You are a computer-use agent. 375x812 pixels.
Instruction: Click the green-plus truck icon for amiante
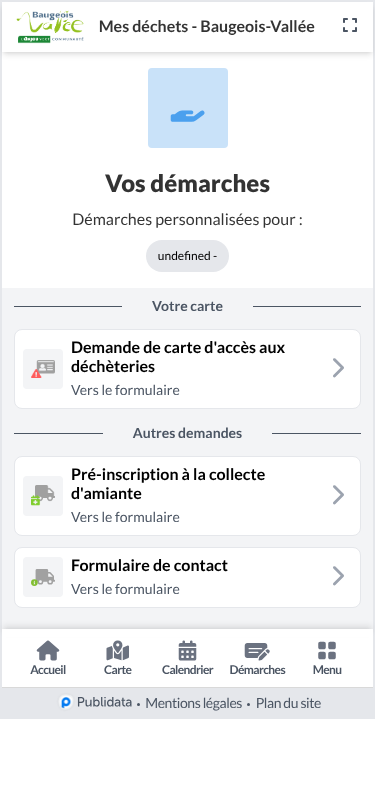click(43, 496)
